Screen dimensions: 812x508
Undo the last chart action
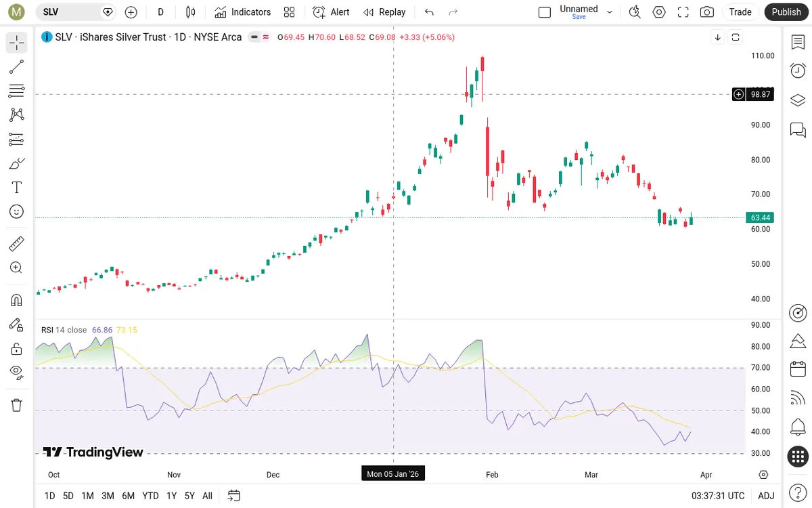(x=429, y=12)
